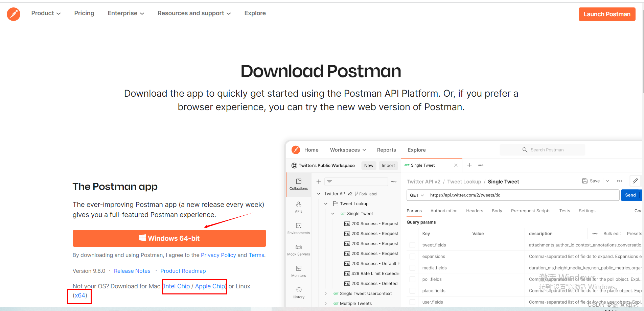This screenshot has width=644, height=311.
Task: Click the Send button
Action: (x=630, y=195)
